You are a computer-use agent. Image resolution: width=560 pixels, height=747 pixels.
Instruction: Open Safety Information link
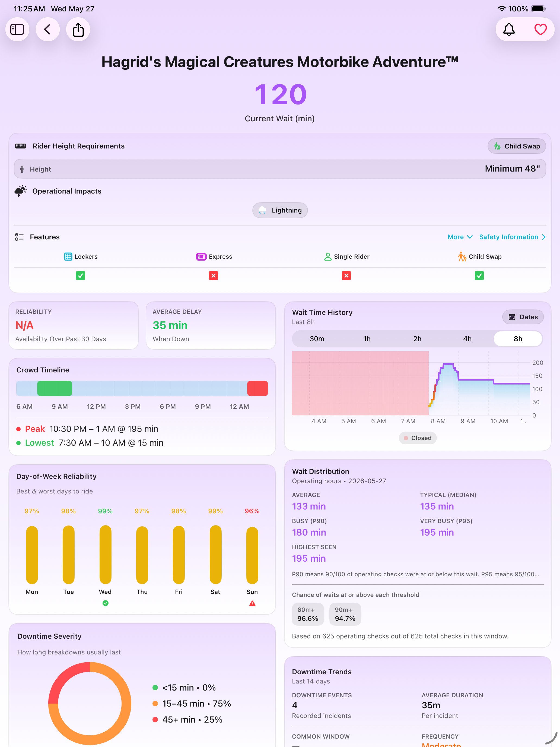click(512, 237)
